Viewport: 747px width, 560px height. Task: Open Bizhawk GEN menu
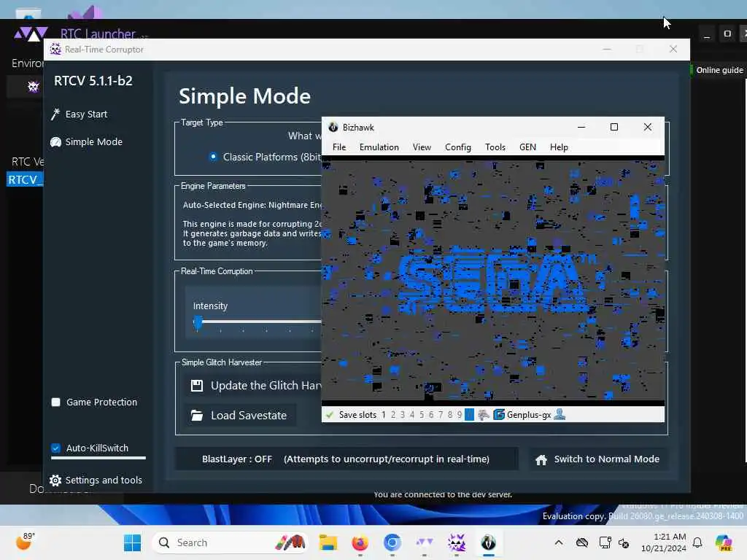point(527,147)
